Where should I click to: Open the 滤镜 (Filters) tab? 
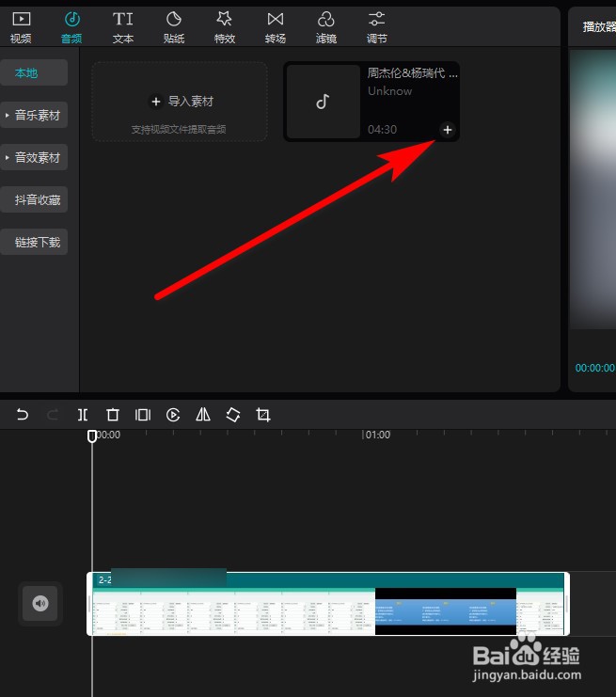[325, 27]
